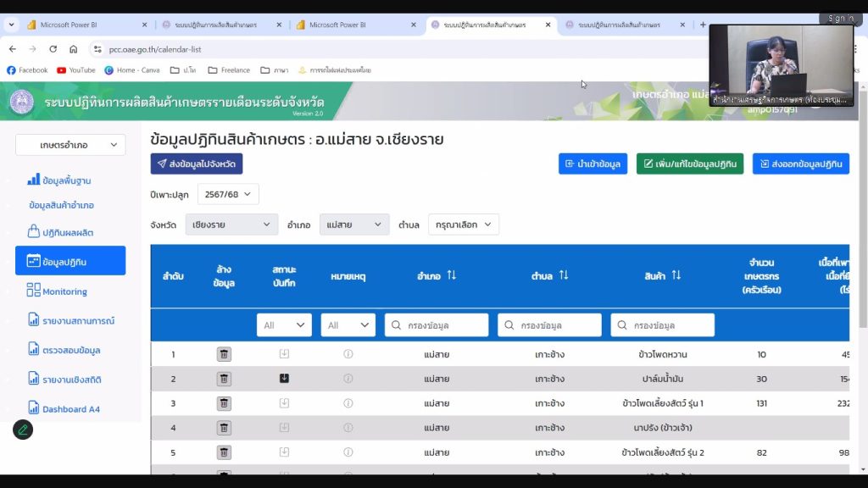
Task: Delete row 1 with its trash icon
Action: tap(224, 354)
